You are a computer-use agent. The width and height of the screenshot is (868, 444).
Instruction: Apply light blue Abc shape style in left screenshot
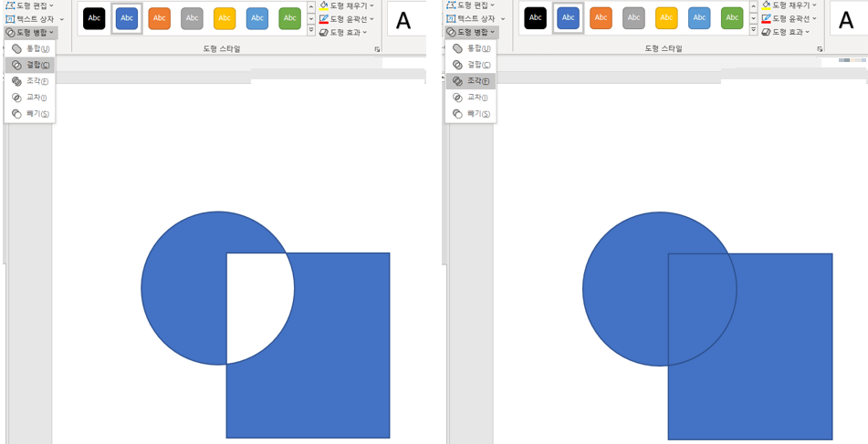coord(257,18)
